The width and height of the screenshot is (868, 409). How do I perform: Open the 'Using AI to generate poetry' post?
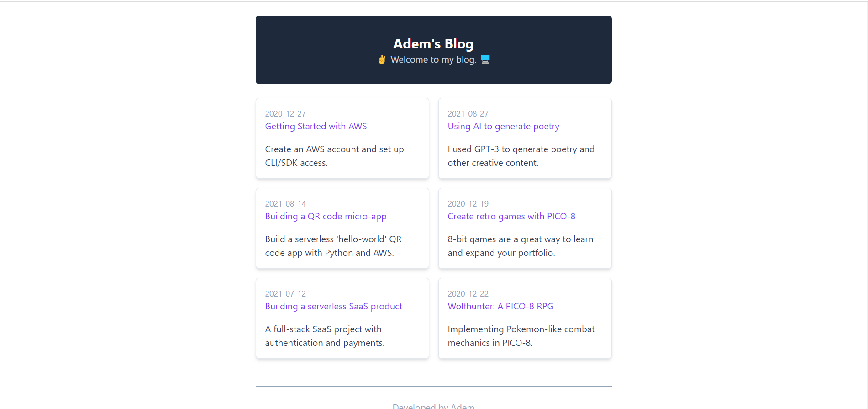click(503, 126)
